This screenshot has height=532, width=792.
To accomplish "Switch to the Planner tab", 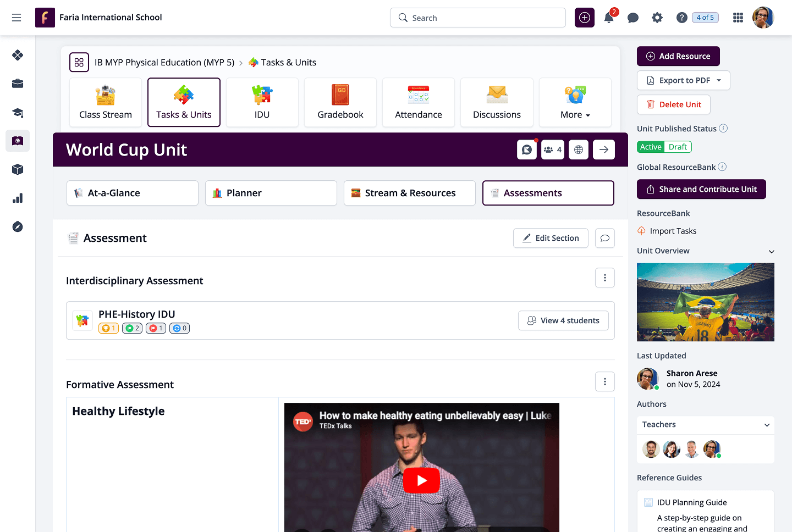I will pyautogui.click(x=271, y=193).
